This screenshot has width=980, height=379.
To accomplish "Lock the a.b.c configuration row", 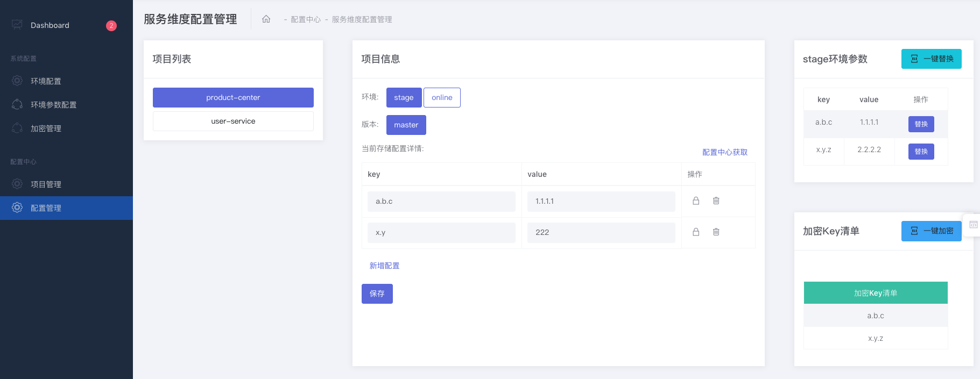I will [696, 201].
